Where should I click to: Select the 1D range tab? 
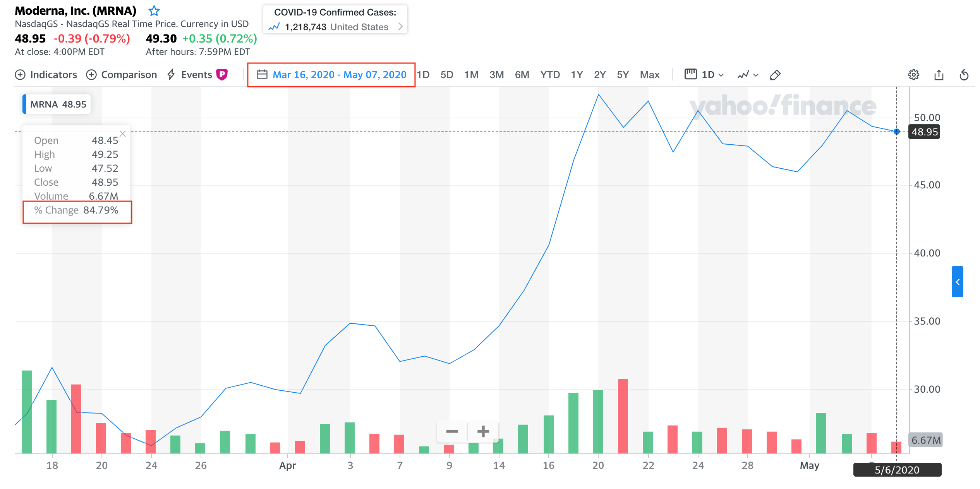(423, 75)
